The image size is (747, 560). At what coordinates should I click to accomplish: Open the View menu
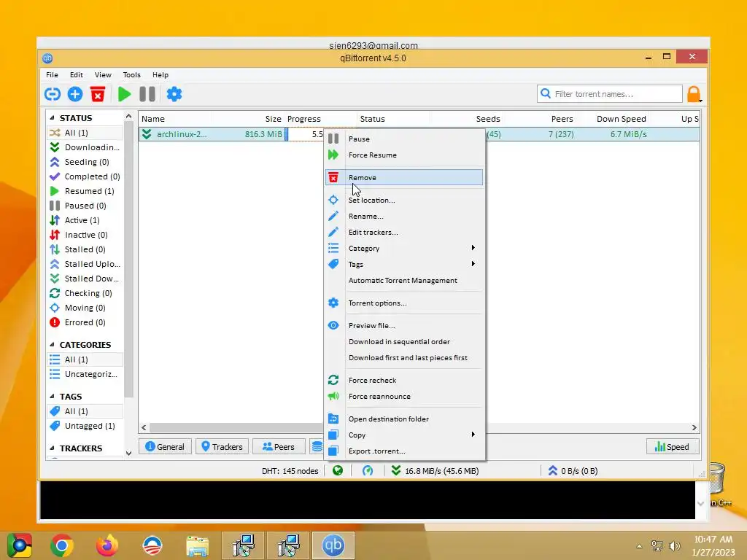[103, 75]
